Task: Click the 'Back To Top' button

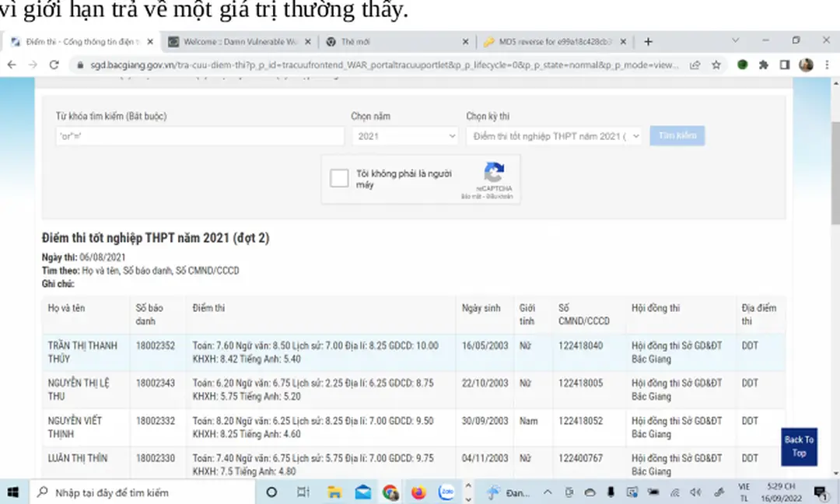Action: pos(799,447)
